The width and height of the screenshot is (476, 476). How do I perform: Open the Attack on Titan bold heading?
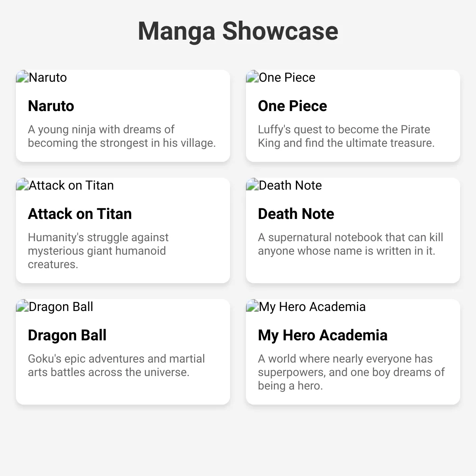[x=80, y=214]
